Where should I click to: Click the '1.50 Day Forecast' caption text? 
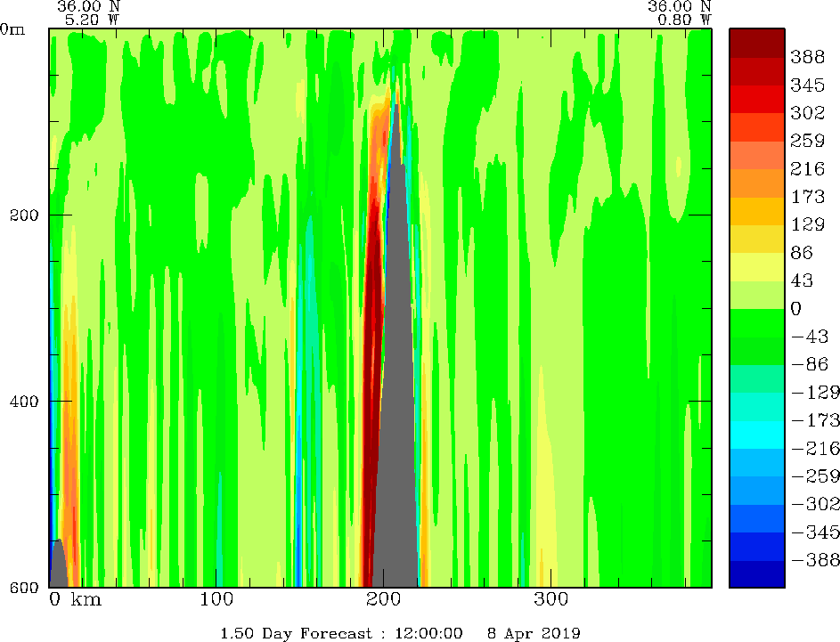coord(297,633)
